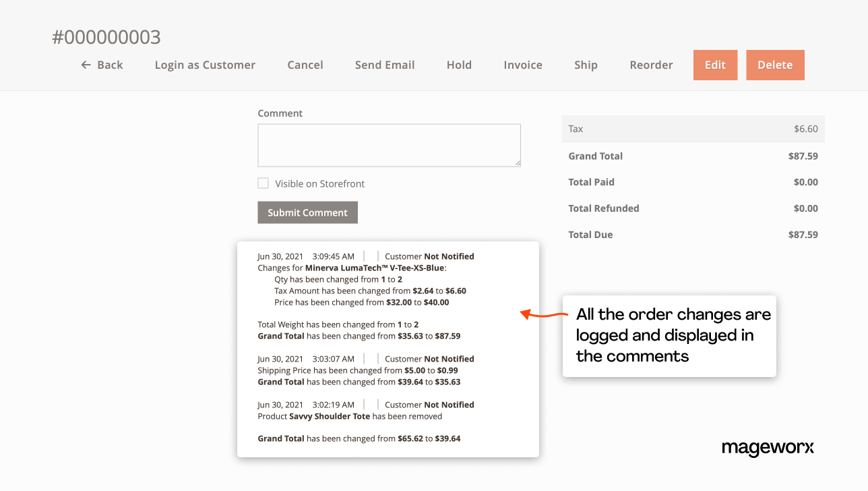Submit a new order comment
The image size is (868, 491).
click(x=307, y=212)
